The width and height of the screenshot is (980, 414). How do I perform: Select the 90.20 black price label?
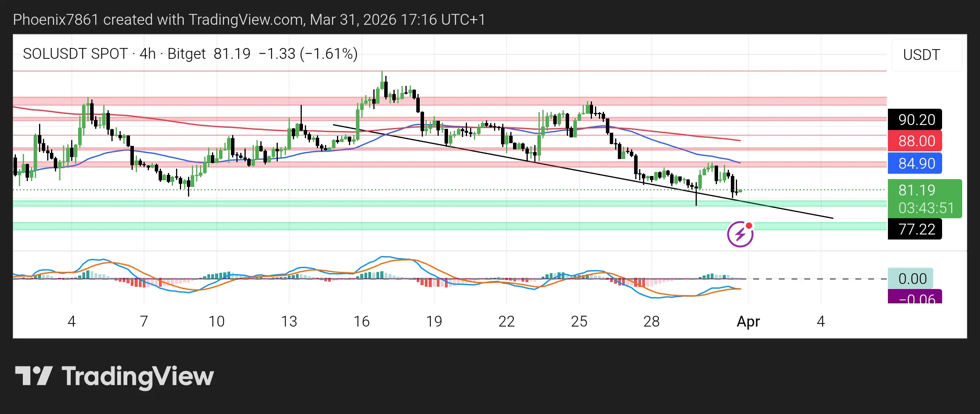(915, 120)
